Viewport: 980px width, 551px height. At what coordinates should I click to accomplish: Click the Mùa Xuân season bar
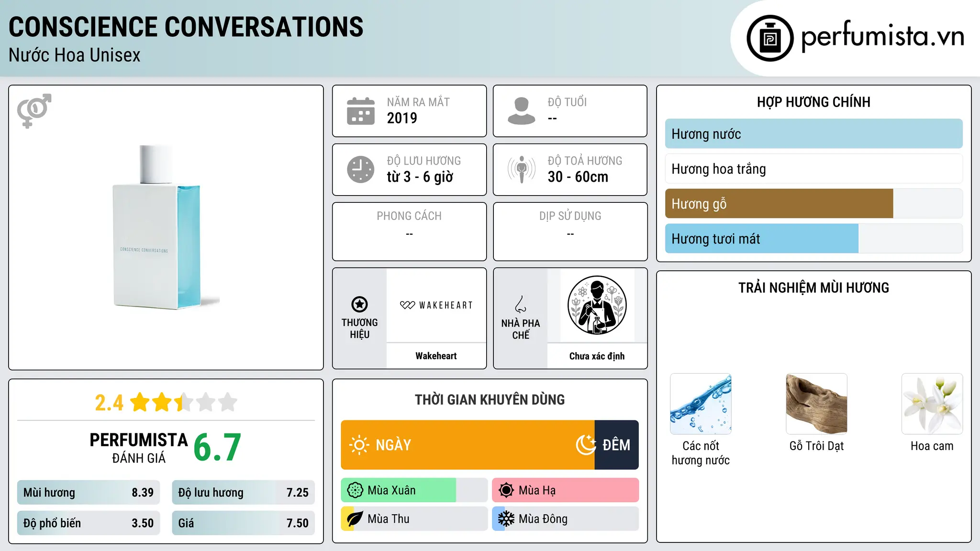[x=414, y=490]
